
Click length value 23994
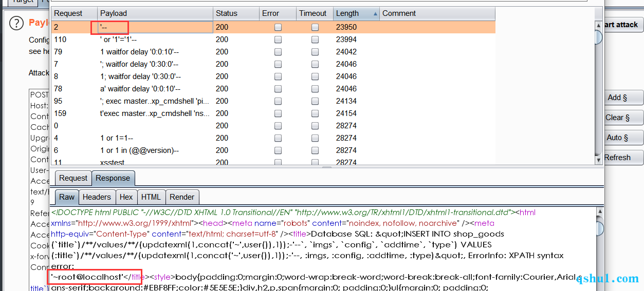click(346, 40)
